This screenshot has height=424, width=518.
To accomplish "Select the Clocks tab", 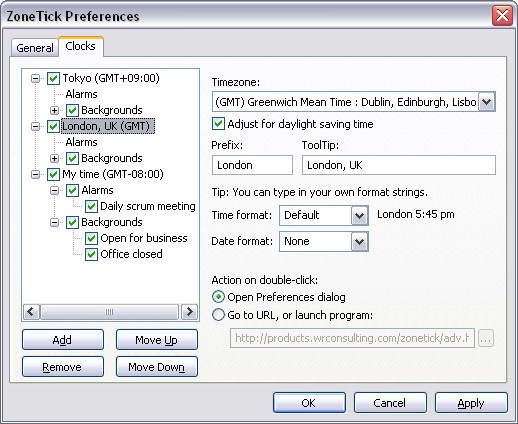I will tap(80, 46).
